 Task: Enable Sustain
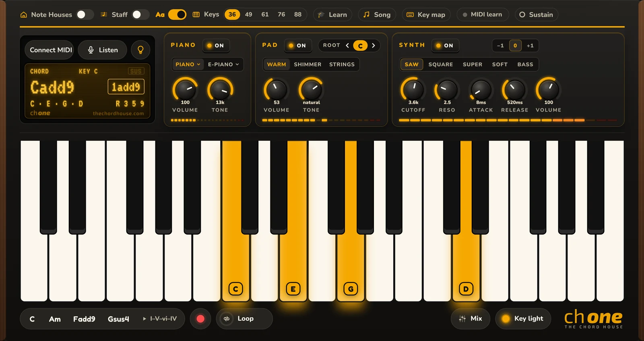[x=536, y=15]
